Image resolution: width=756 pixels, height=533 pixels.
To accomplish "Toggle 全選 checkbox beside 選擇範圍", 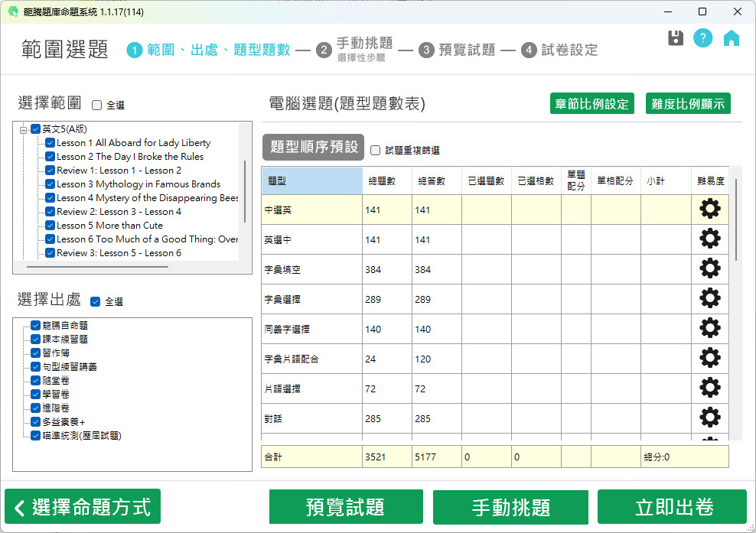I will (x=97, y=105).
